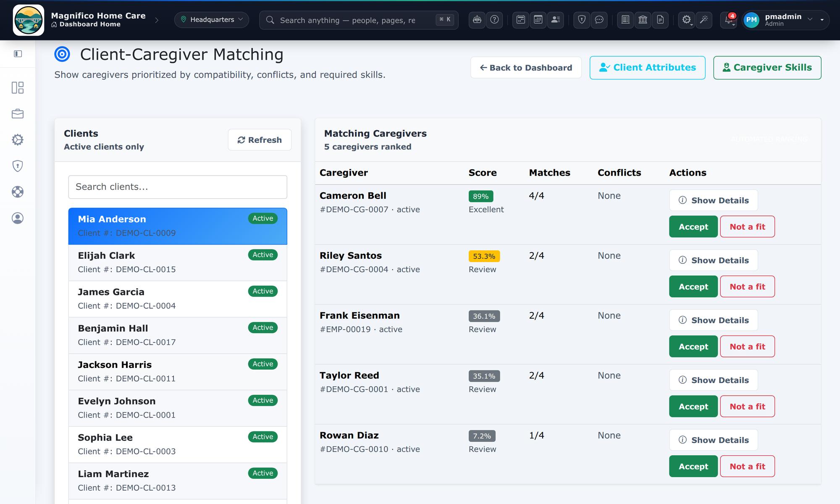
Task: Click the magic wand icon
Action: click(x=704, y=20)
